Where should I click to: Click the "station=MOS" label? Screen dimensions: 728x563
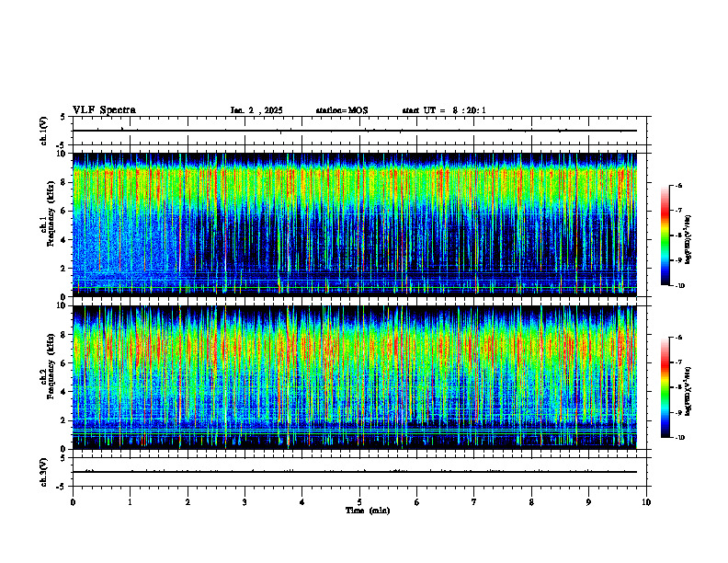point(342,110)
